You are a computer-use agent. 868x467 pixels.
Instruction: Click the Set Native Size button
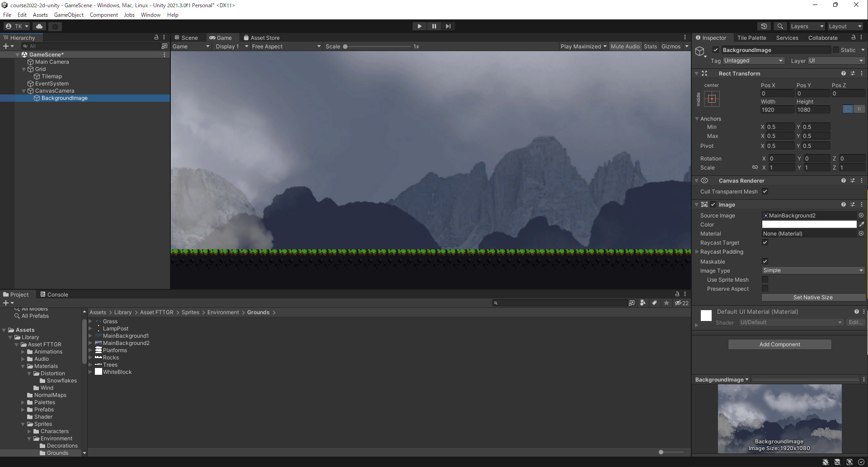pyautogui.click(x=813, y=297)
